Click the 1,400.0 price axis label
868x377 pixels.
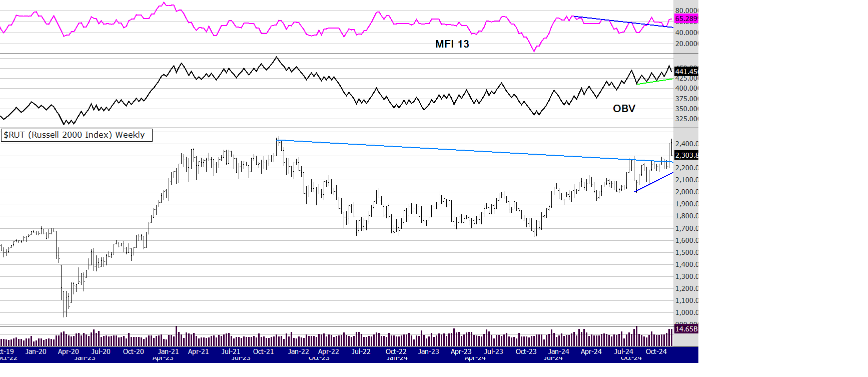coord(686,264)
